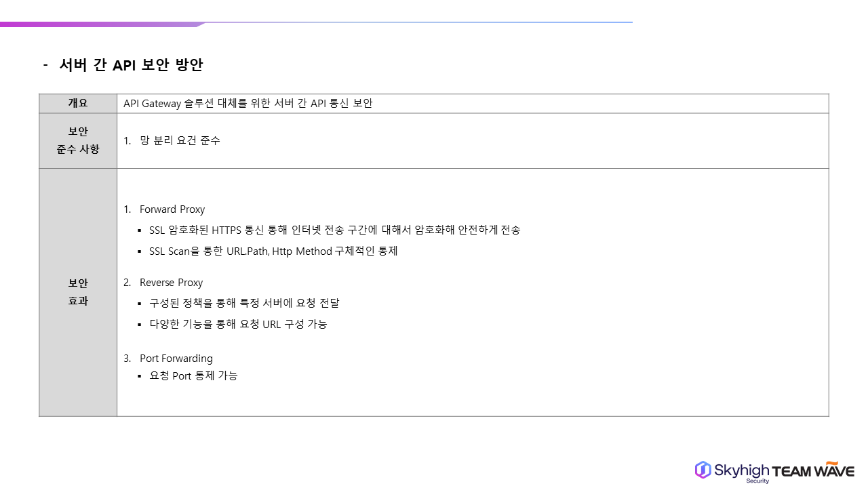
Task: Click the Skyhigh Security hexagon logo icon
Action: pos(703,470)
